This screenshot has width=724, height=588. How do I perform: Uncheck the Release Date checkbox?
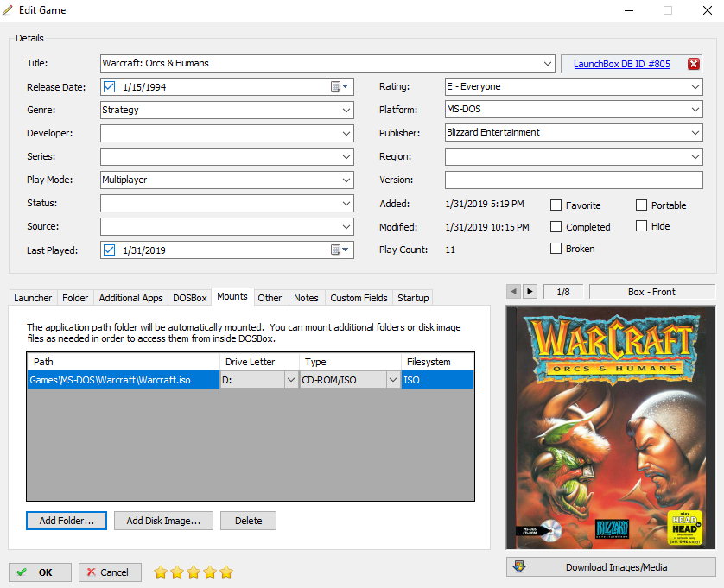109,86
